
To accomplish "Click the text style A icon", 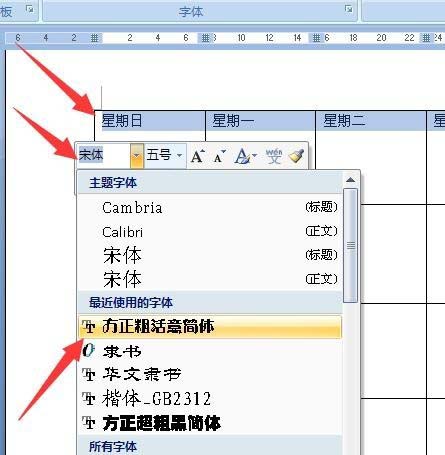I will click(x=242, y=156).
